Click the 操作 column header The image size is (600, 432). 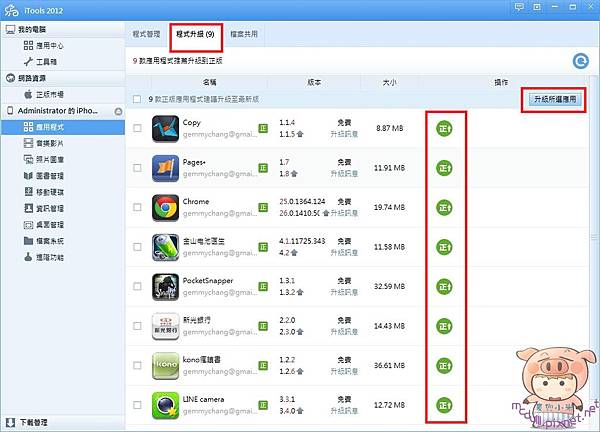pos(501,82)
